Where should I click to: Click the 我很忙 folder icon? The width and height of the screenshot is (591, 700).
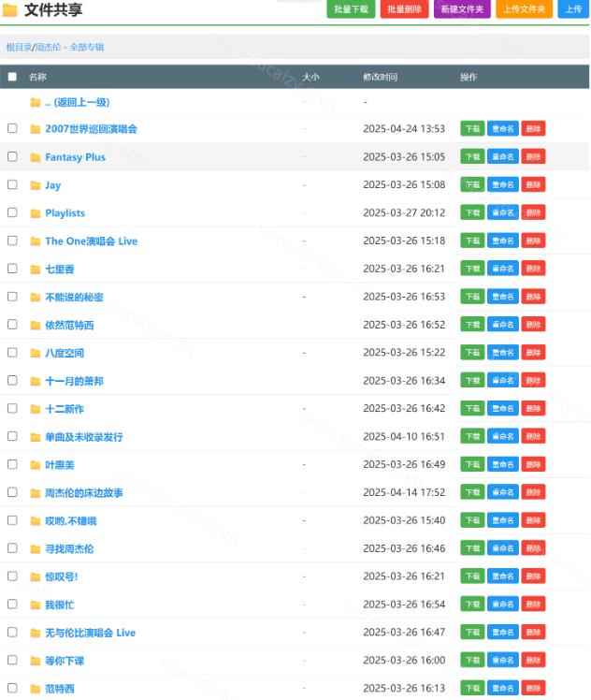[36, 605]
